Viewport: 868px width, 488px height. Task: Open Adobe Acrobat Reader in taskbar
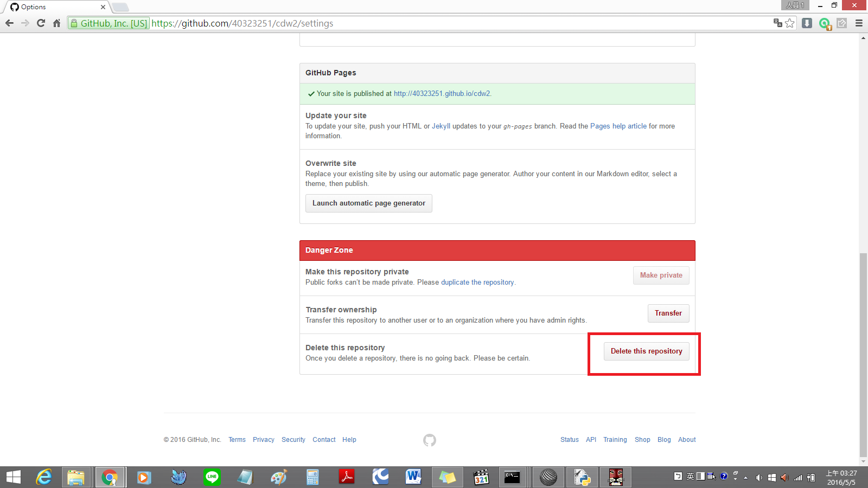point(347,477)
